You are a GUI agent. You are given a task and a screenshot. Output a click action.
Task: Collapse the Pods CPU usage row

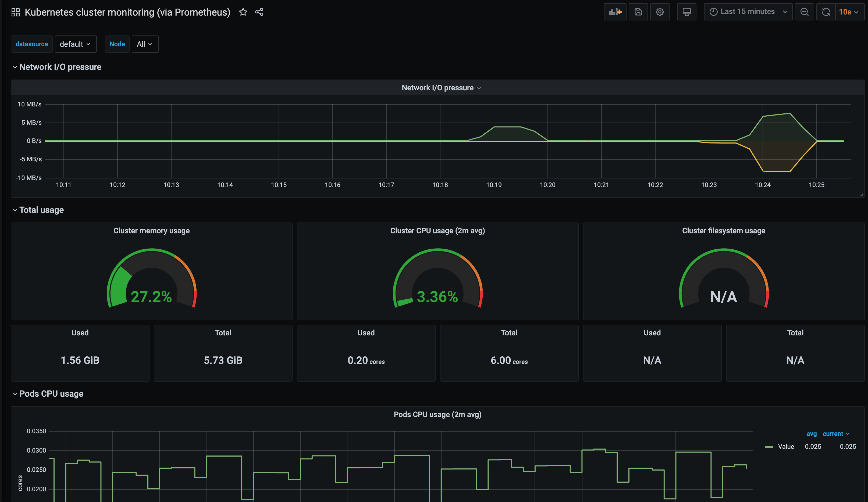15,394
